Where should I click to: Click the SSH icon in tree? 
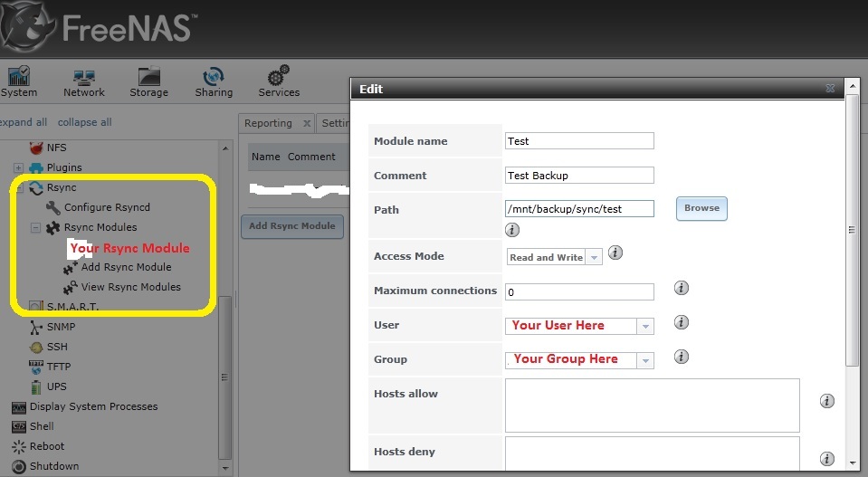pos(36,347)
